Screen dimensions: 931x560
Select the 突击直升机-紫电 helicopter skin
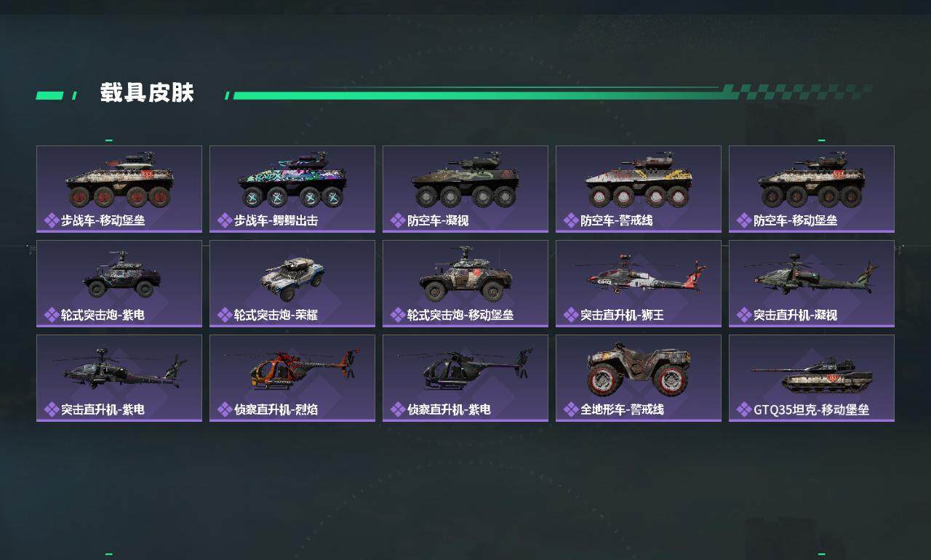pyautogui.click(x=119, y=378)
